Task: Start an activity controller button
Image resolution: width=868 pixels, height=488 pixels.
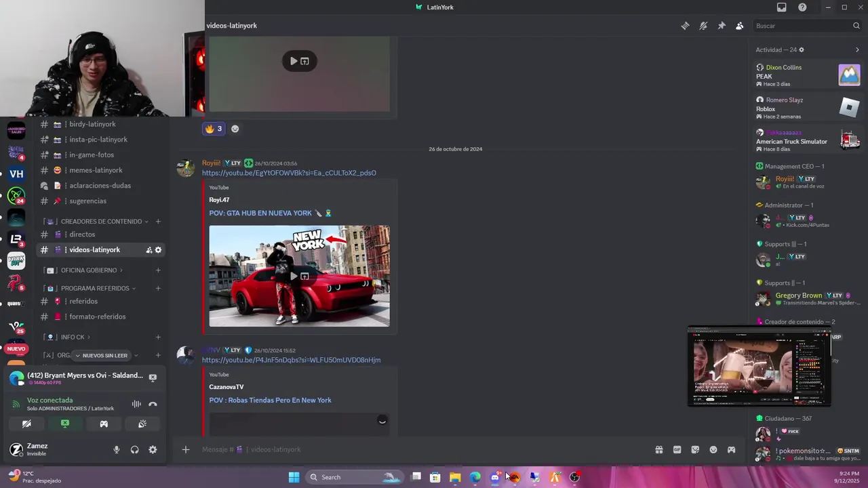Action: (x=104, y=424)
